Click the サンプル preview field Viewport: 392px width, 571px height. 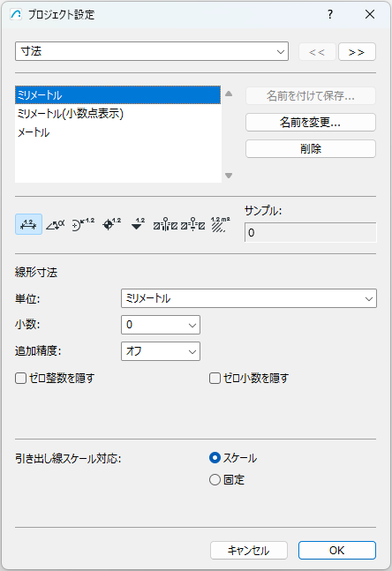[311, 232]
